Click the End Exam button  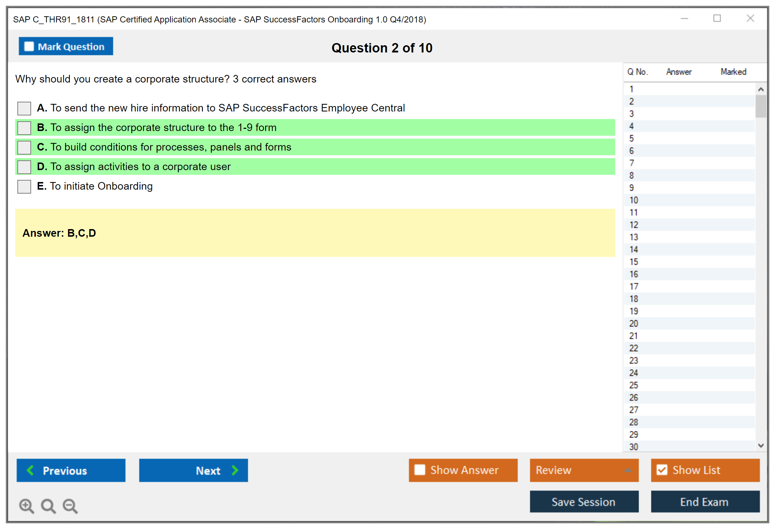pos(705,502)
